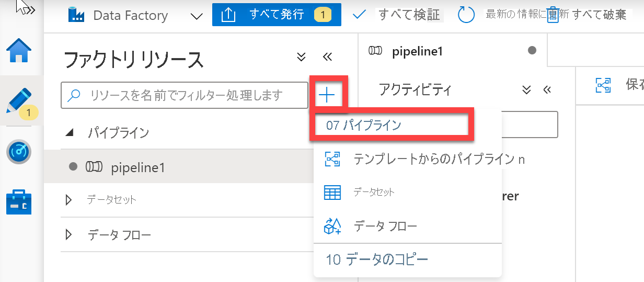The width and height of the screenshot is (644, 282).
Task: Select the Author pencil icon in sidebar
Action: click(19, 100)
